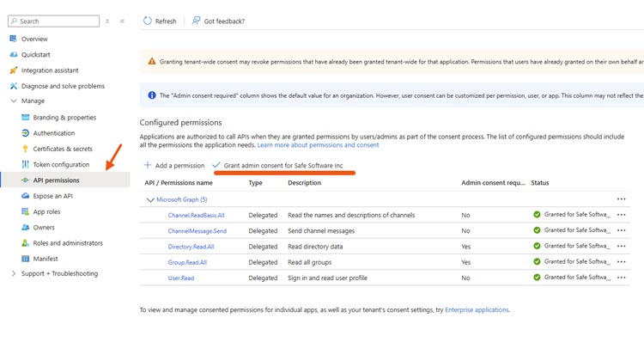Screen dimensions: 644x342
Task: Click the warning triangle icon in consent banner
Action: click(152, 61)
